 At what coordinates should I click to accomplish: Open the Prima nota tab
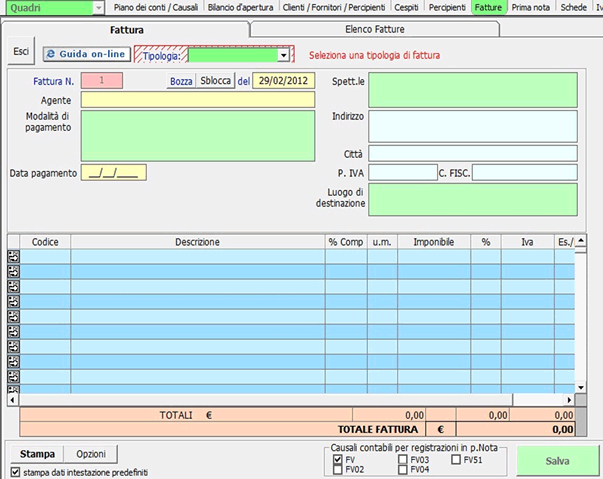[531, 7]
